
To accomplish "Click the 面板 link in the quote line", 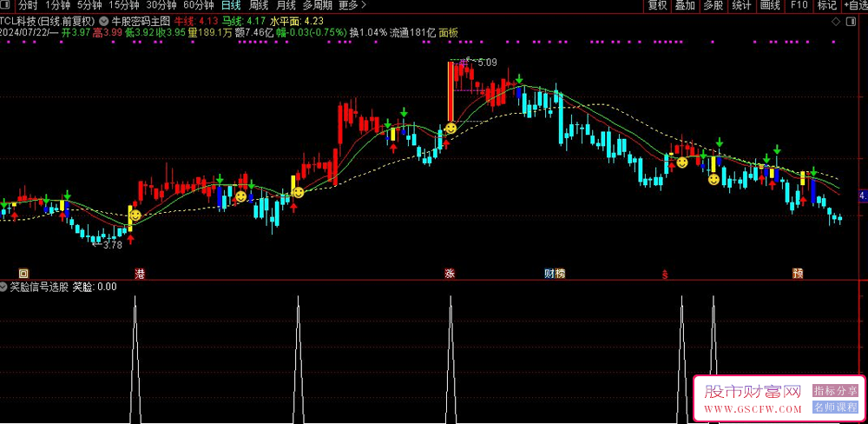I will tap(448, 33).
